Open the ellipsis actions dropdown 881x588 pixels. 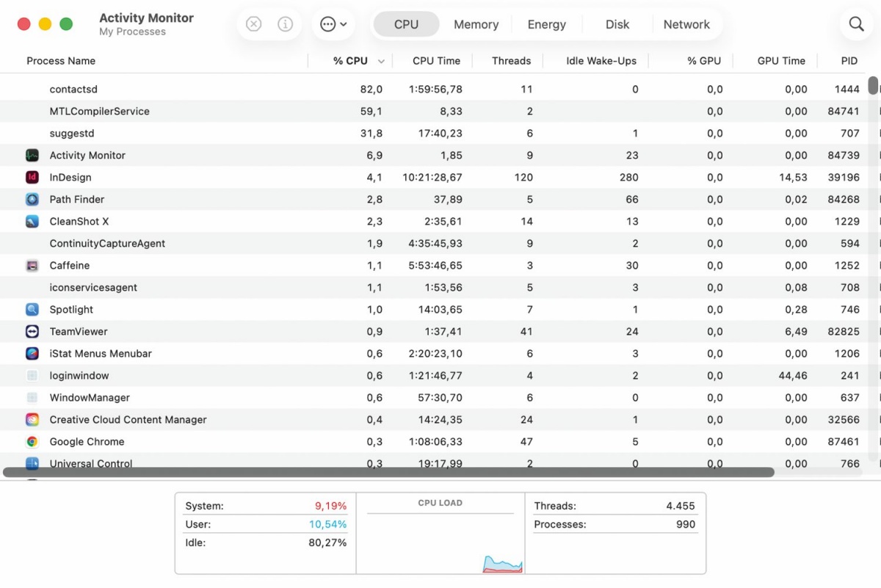(x=333, y=24)
